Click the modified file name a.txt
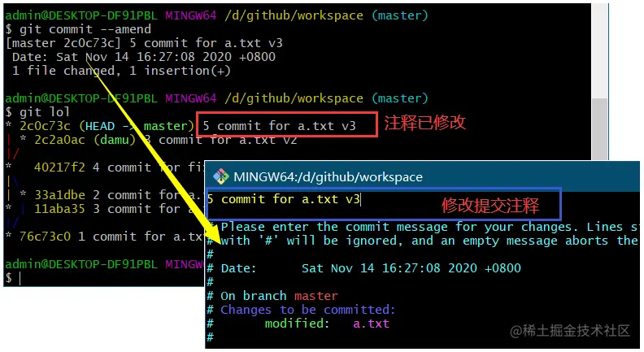 click(x=371, y=324)
